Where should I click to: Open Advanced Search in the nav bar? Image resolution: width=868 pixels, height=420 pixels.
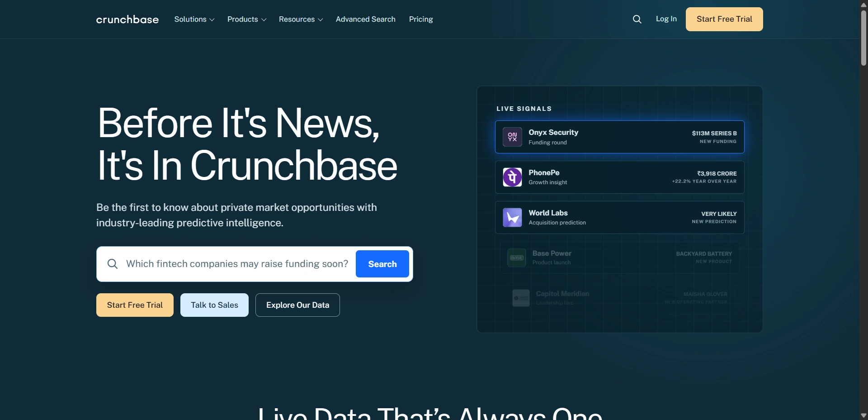click(366, 19)
